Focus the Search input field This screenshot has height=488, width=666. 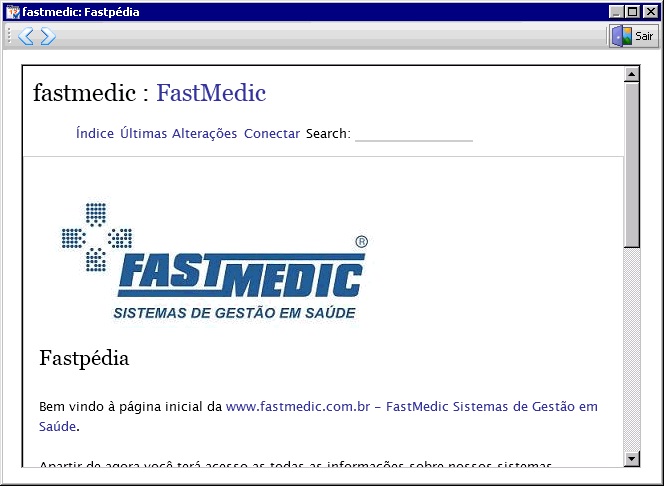click(x=414, y=134)
